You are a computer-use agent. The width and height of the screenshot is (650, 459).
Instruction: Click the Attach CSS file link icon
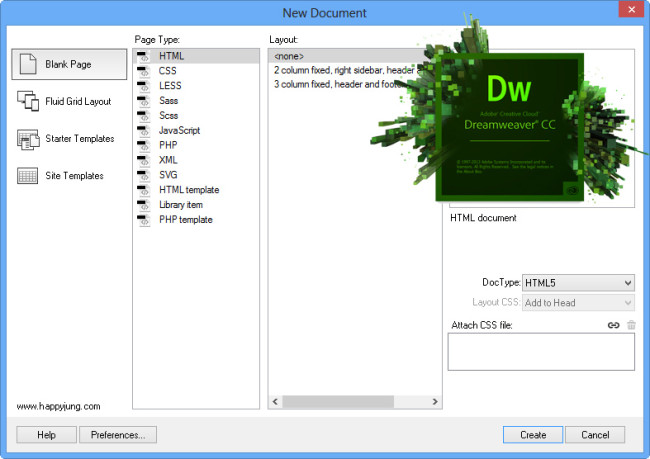coord(614,325)
